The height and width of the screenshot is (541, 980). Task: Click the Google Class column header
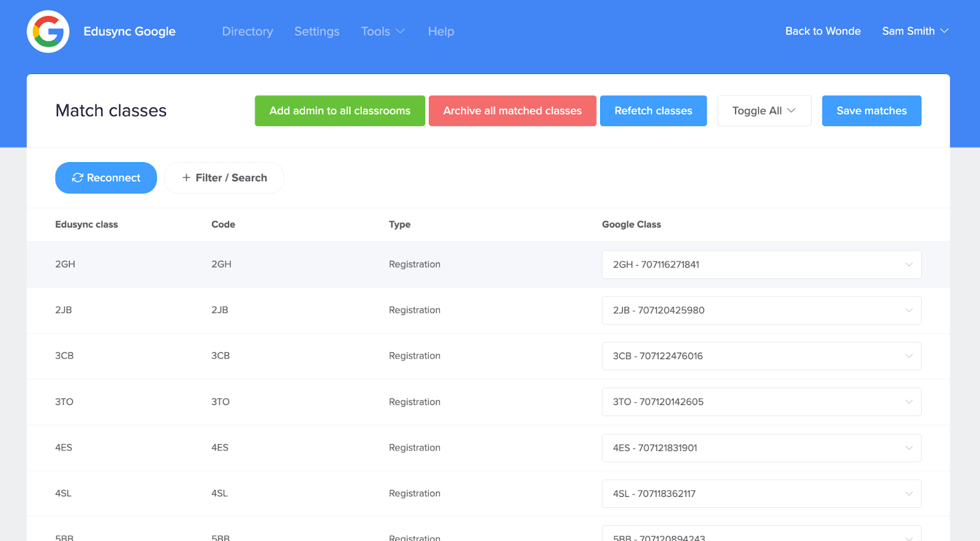tap(631, 225)
